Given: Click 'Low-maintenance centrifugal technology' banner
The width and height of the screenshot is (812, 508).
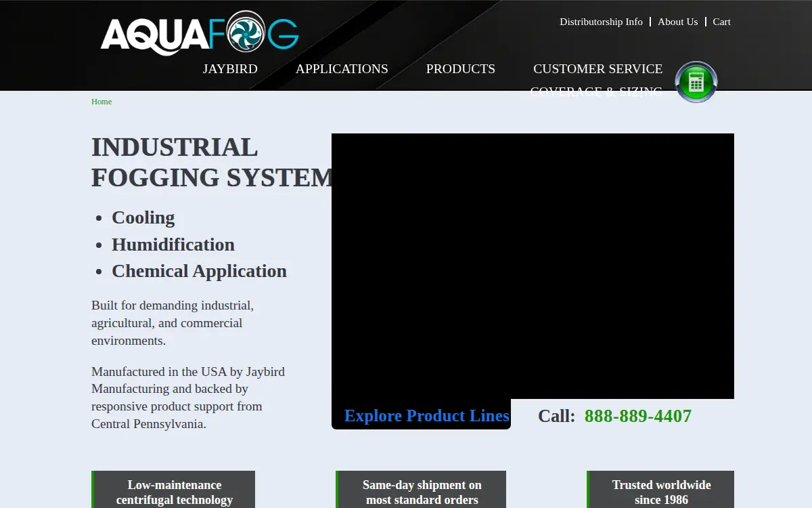Looking at the screenshot, I should pos(173,490).
